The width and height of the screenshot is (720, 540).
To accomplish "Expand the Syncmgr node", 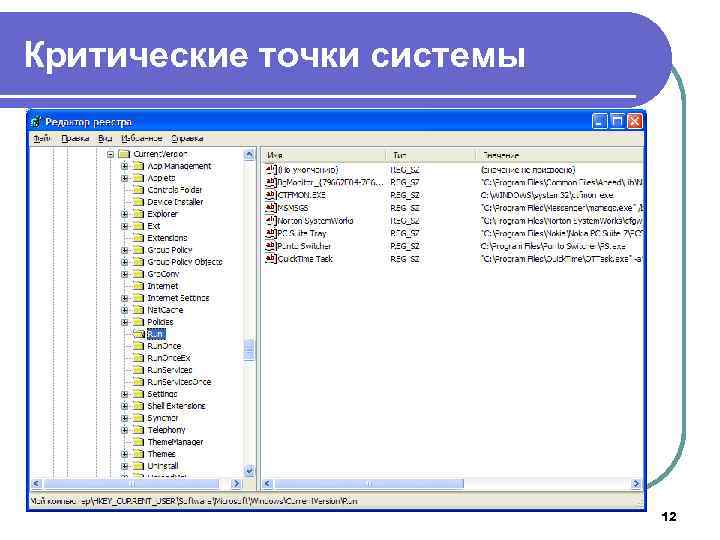I will [124, 418].
